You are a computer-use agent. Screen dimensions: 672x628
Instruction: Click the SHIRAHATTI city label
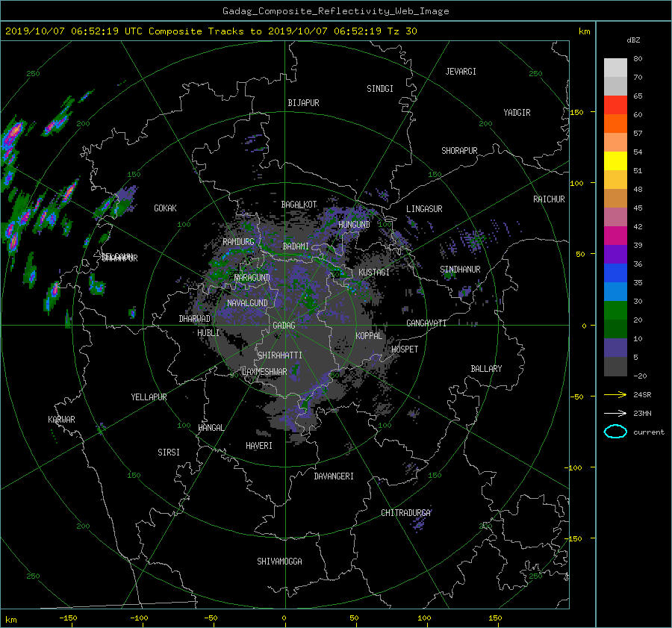click(x=280, y=355)
